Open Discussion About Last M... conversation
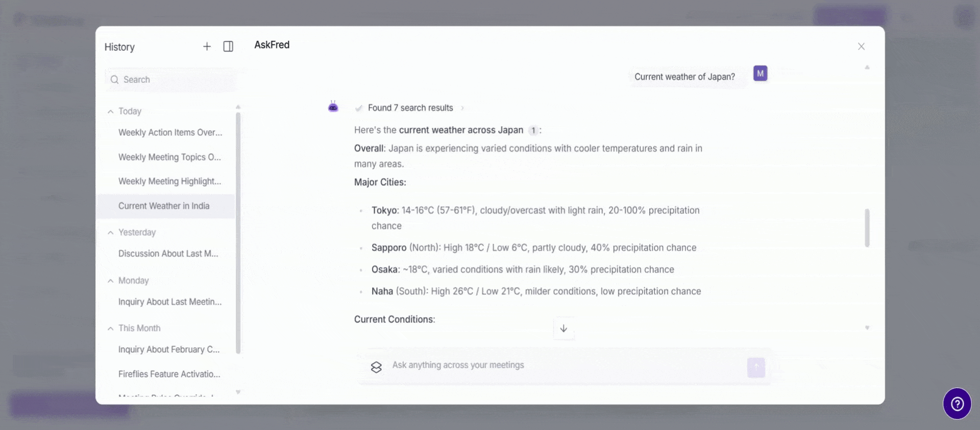 (168, 253)
